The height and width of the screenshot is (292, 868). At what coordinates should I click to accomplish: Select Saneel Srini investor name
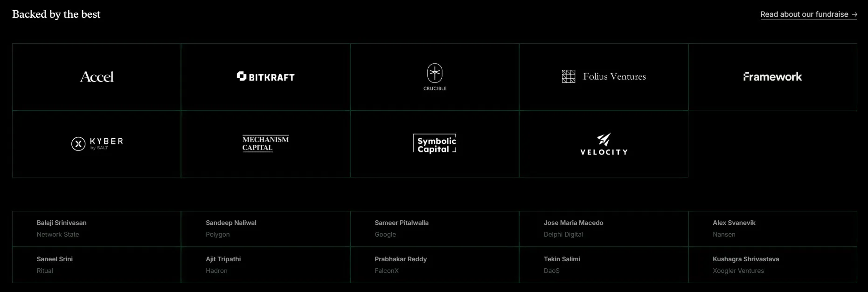pyautogui.click(x=55, y=259)
